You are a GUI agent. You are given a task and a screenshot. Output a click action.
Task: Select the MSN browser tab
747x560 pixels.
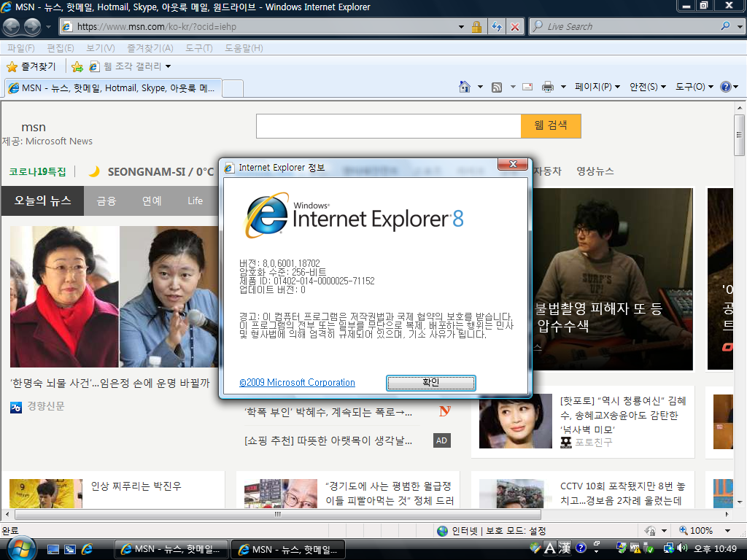tap(113, 88)
